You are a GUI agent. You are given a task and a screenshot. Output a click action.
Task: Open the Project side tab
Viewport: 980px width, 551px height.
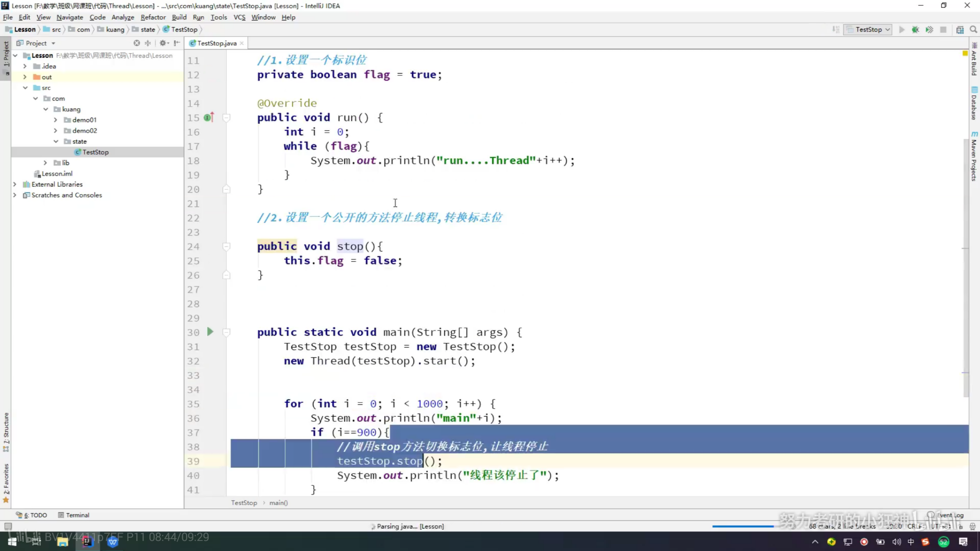[x=6, y=58]
